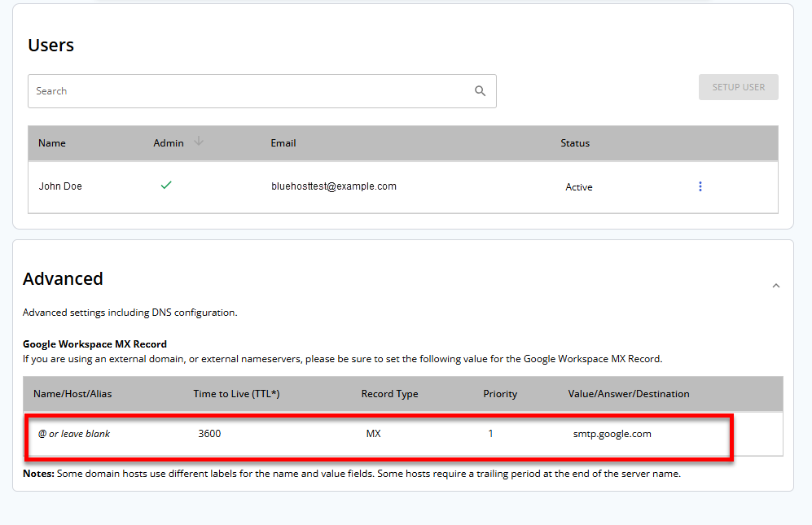Click the 'Advanced settings including DNS configuration' text

(130, 313)
